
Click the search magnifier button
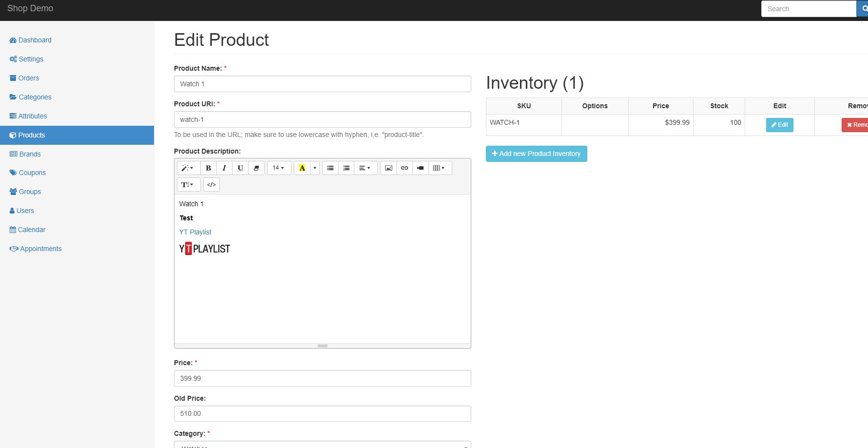[x=863, y=9]
